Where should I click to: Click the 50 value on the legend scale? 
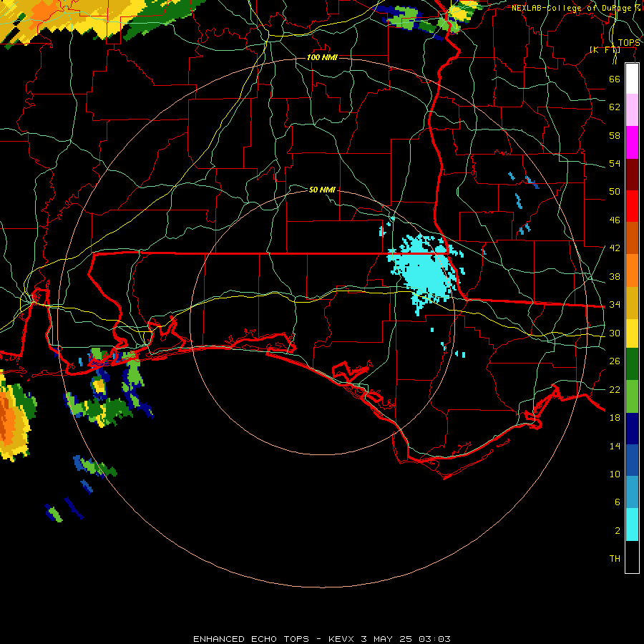pos(615,191)
